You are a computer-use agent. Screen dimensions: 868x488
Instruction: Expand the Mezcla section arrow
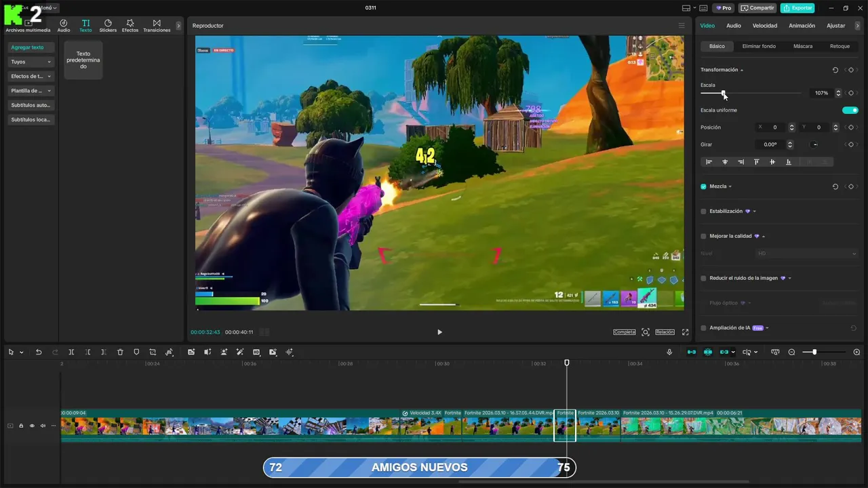pyautogui.click(x=730, y=186)
